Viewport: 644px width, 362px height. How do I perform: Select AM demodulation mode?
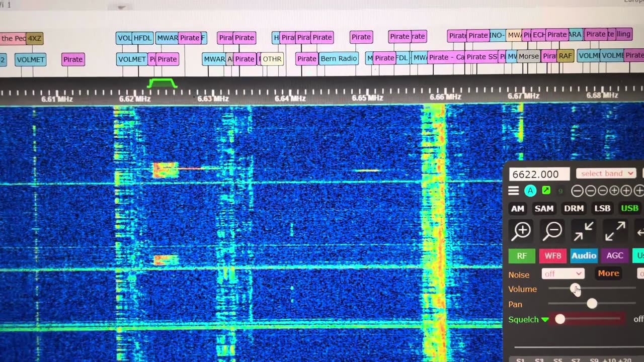pos(517,208)
